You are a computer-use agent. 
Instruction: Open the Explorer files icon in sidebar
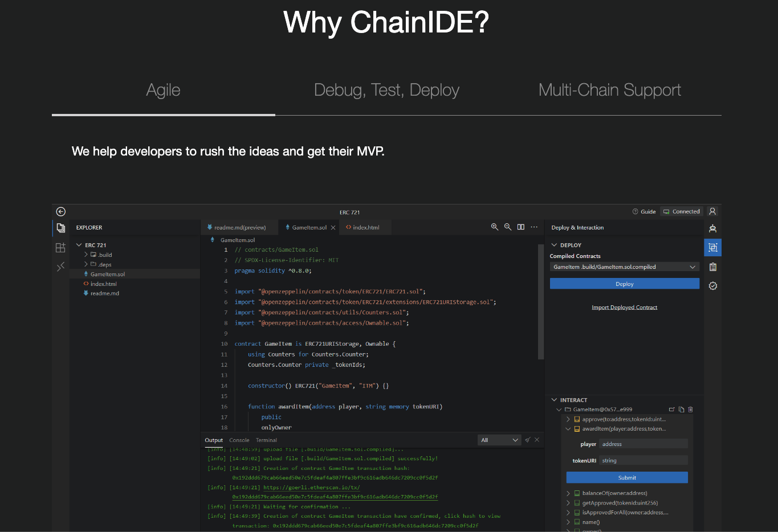pyautogui.click(x=60, y=228)
